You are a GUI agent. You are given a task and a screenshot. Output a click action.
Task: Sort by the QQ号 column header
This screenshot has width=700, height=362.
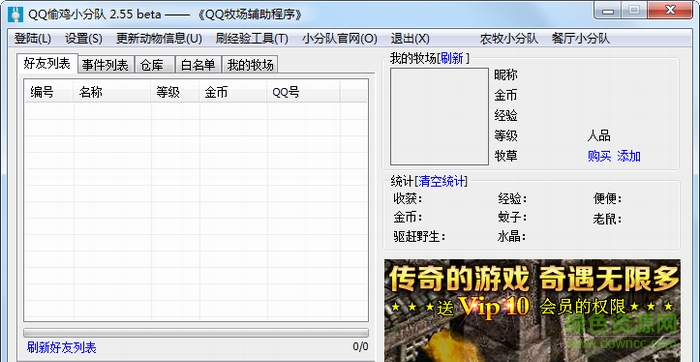click(x=304, y=92)
